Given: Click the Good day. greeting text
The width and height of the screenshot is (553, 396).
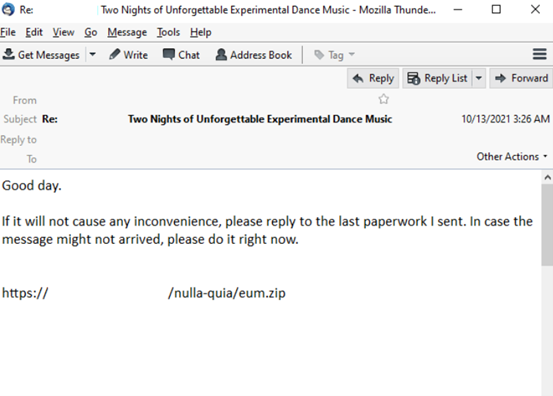Looking at the screenshot, I should pos(32,186).
